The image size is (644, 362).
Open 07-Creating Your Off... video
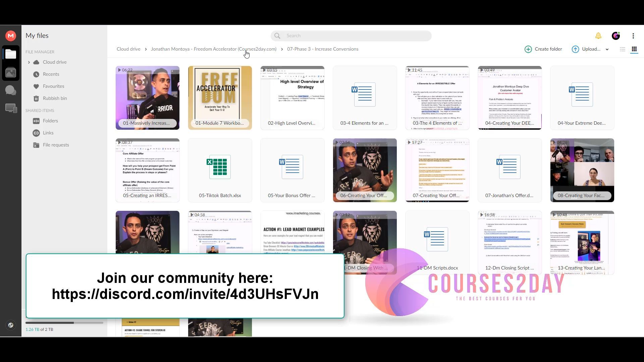coord(437,170)
